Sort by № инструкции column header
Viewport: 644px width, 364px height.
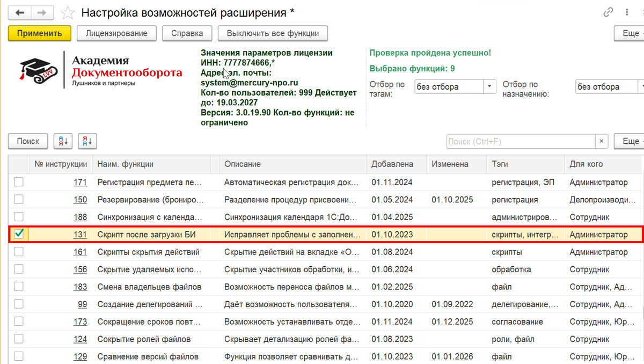coord(61,164)
